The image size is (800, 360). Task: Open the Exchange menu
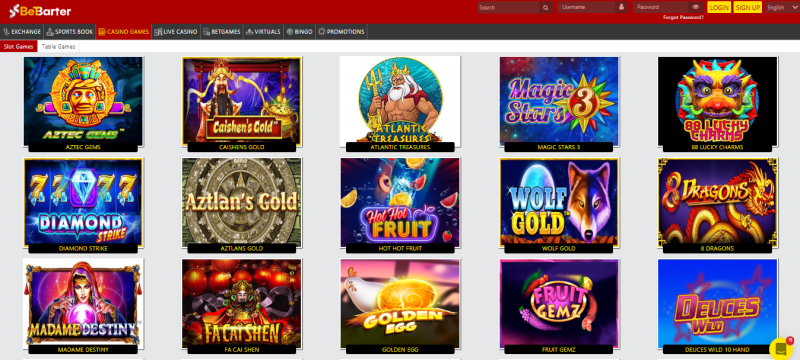coord(22,32)
